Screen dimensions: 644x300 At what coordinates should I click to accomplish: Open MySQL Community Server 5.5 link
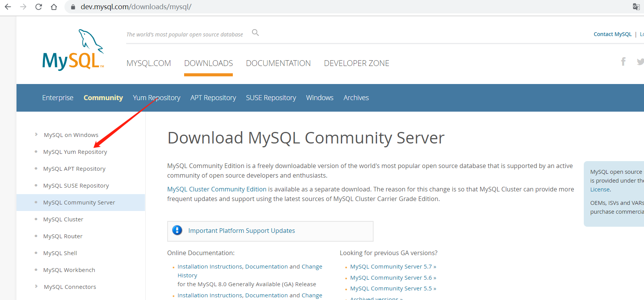click(393, 288)
